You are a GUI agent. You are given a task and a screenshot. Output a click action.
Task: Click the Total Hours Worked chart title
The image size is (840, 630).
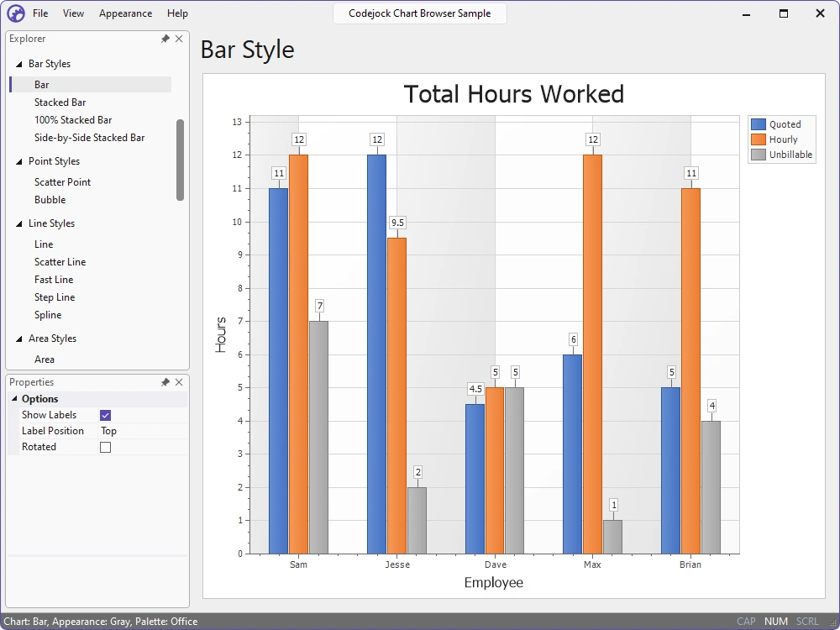(x=514, y=94)
